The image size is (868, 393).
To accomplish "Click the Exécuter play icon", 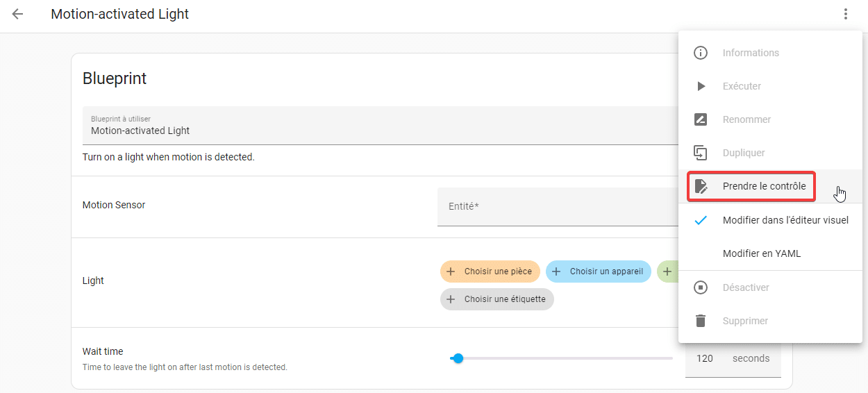I will 701,86.
